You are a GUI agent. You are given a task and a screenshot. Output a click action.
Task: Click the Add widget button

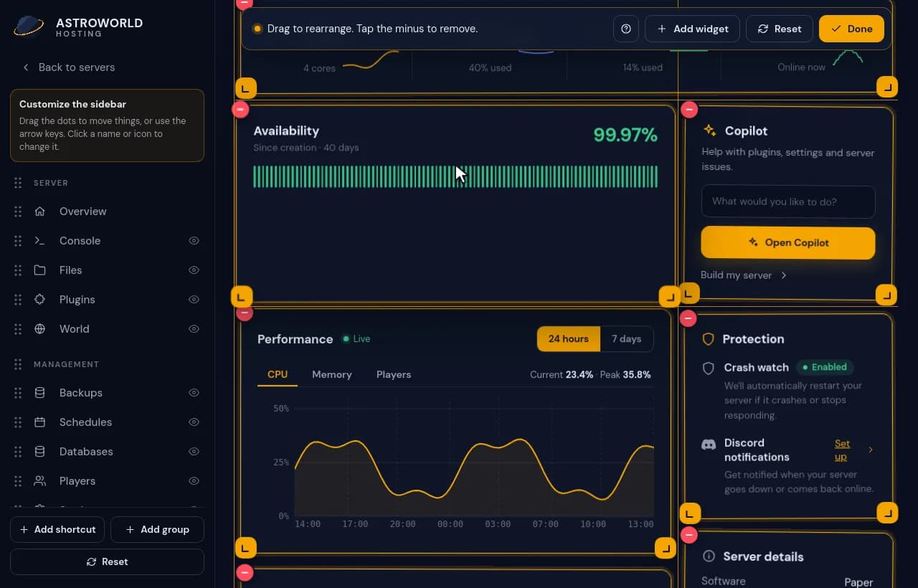693,29
